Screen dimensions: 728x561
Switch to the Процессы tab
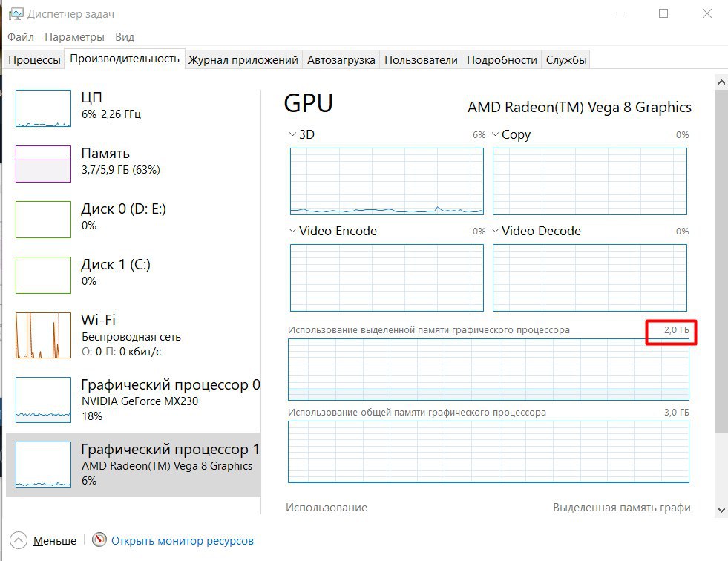(x=34, y=60)
